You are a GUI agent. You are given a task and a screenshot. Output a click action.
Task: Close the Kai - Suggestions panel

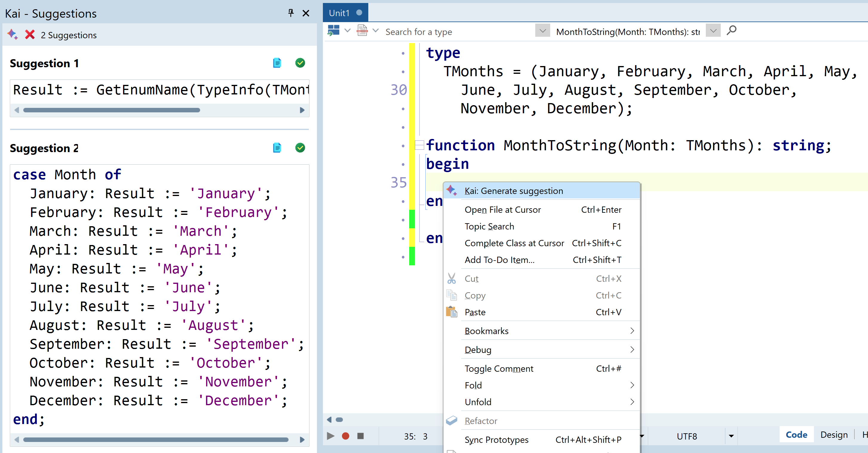click(x=306, y=13)
